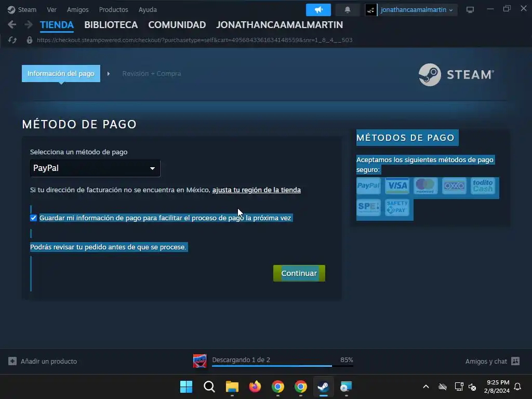Click the SPEI payment logo
The height and width of the screenshot is (399, 532).
click(368, 207)
